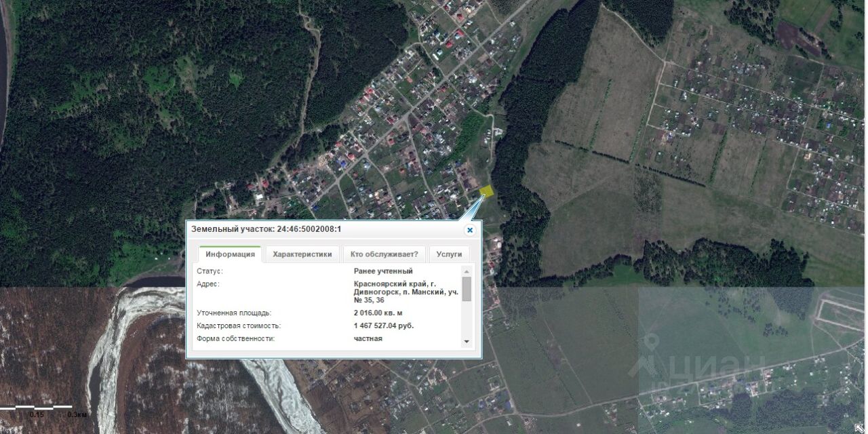The width and height of the screenshot is (868, 434).
Task: Click the popup scrollbar up arrow
Action: (467, 271)
